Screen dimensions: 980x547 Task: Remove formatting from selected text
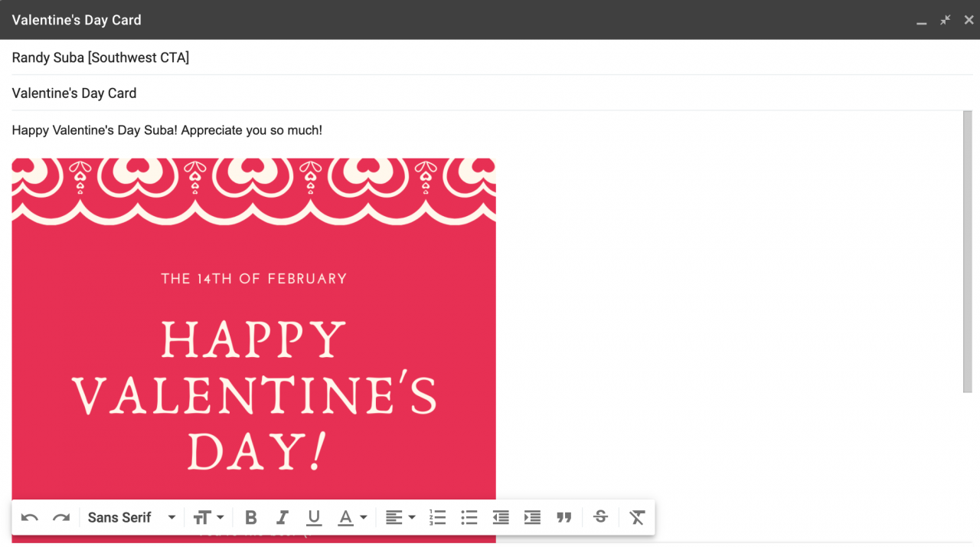[637, 518]
